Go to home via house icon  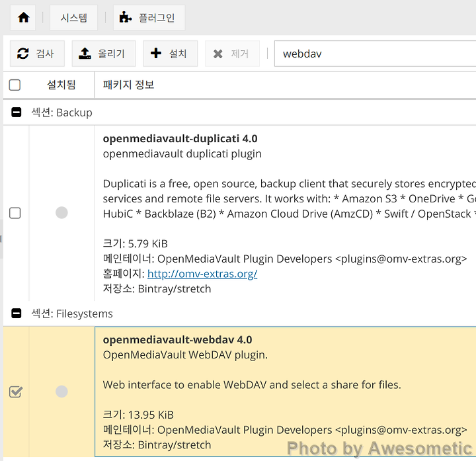(23, 18)
